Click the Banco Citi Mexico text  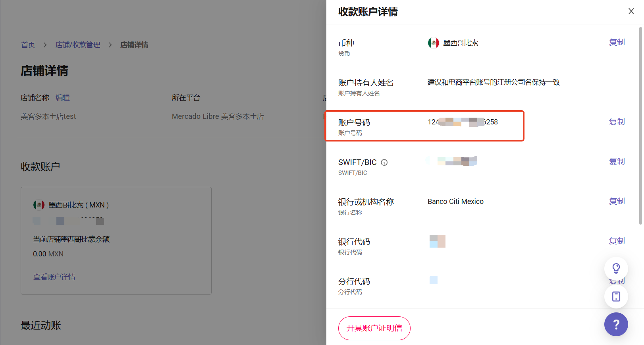pyautogui.click(x=455, y=202)
